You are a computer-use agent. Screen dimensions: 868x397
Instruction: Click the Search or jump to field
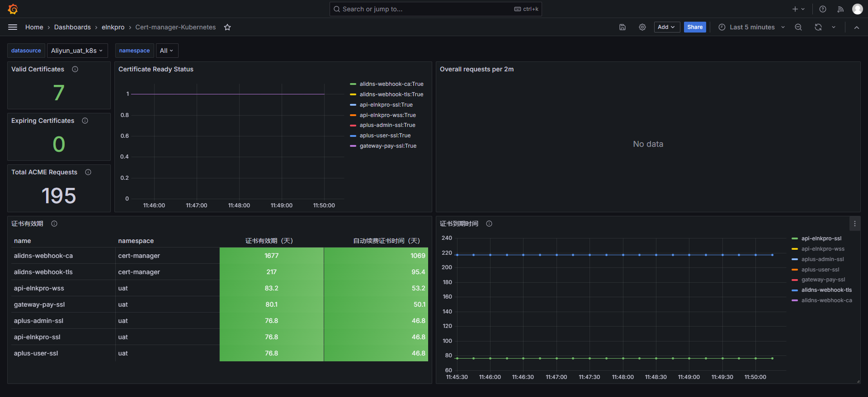[x=436, y=9]
